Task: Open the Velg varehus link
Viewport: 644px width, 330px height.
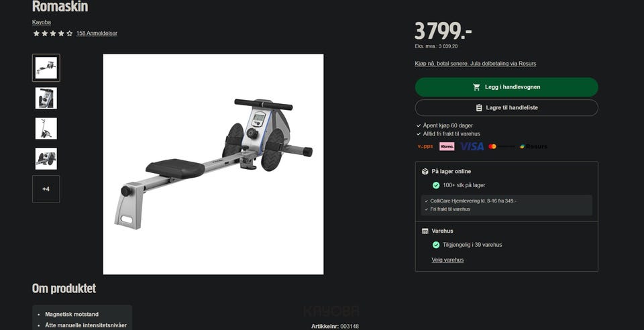Action: (447, 260)
